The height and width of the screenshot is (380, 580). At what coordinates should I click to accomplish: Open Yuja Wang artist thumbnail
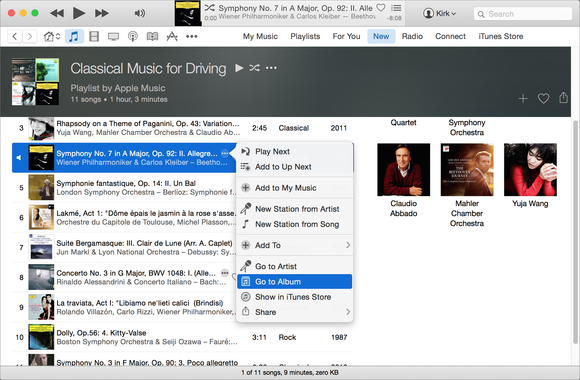coord(530,169)
